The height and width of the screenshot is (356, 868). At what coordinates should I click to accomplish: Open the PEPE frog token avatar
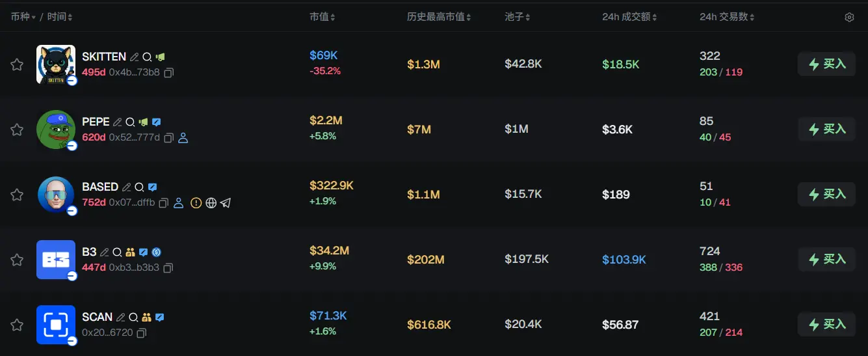click(x=56, y=130)
